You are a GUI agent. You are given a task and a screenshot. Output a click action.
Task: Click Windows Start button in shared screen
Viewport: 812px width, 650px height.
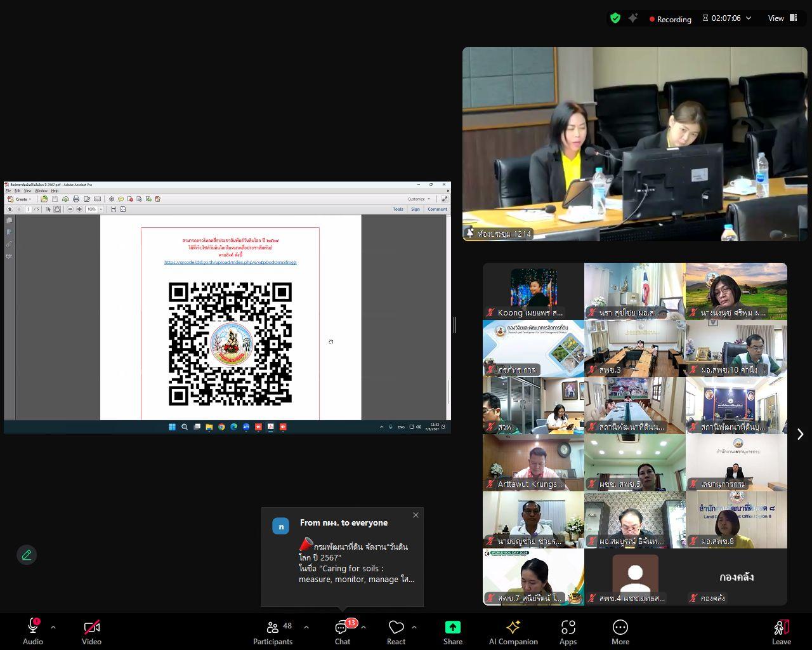click(172, 427)
